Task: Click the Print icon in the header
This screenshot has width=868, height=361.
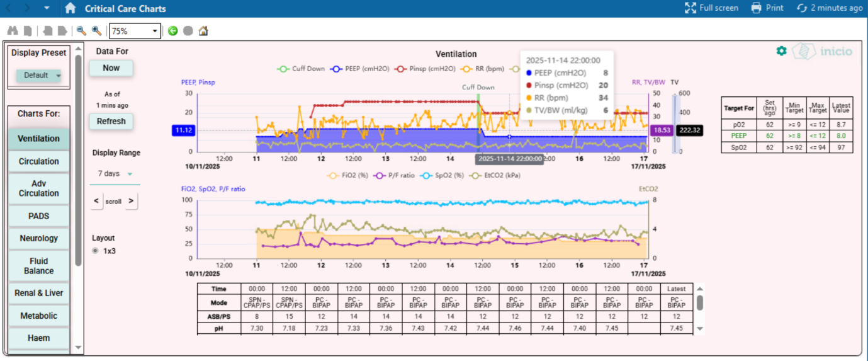Action: tap(767, 8)
